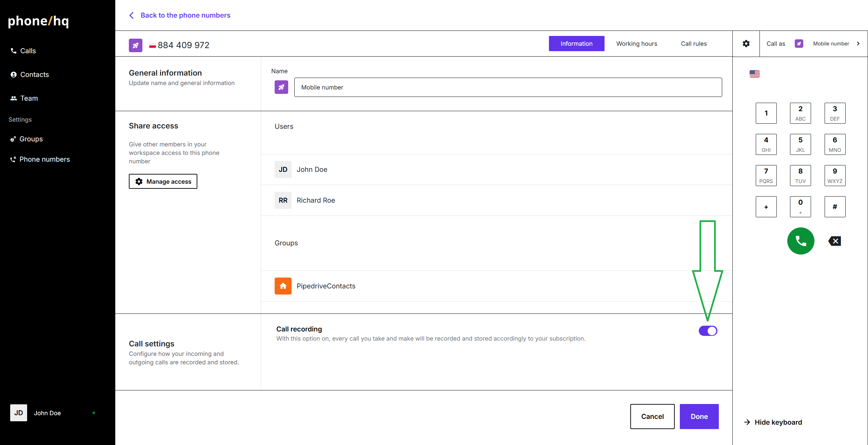This screenshot has height=445, width=868.
Task: Click the Manage access button
Action: (x=163, y=181)
